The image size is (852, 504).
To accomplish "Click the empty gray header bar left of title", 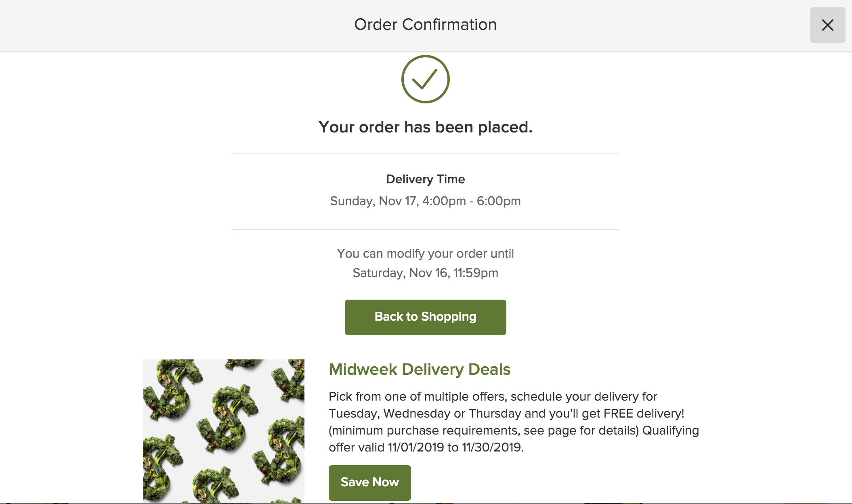I will tap(162, 25).
